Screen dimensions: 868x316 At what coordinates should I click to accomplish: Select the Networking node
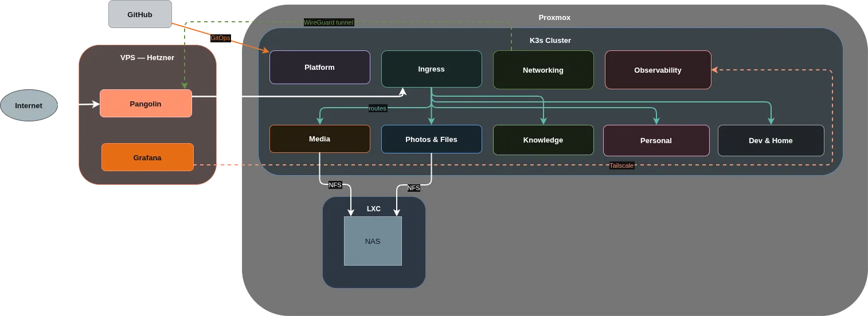point(543,70)
